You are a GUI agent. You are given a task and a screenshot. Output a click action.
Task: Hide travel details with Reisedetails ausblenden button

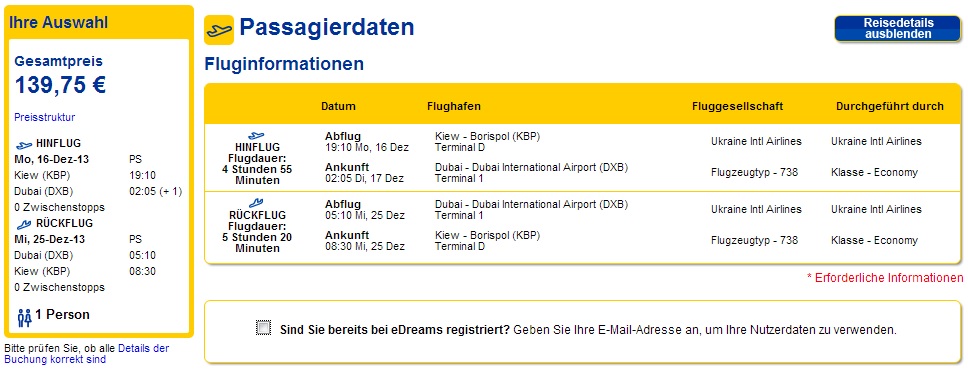click(x=898, y=28)
